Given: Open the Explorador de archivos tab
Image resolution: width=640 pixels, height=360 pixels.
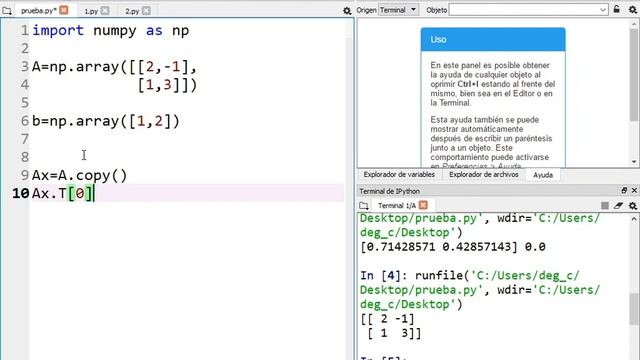Looking at the screenshot, I should click(x=484, y=175).
